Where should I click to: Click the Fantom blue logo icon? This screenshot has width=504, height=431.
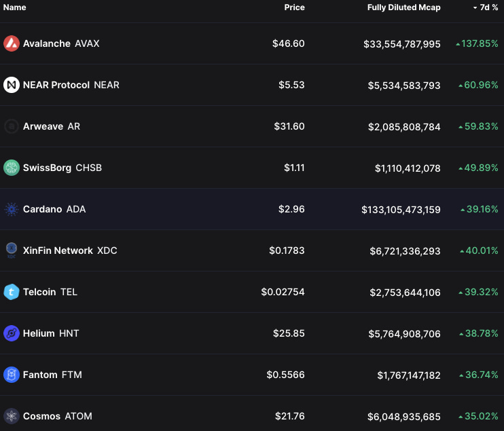pyautogui.click(x=12, y=375)
